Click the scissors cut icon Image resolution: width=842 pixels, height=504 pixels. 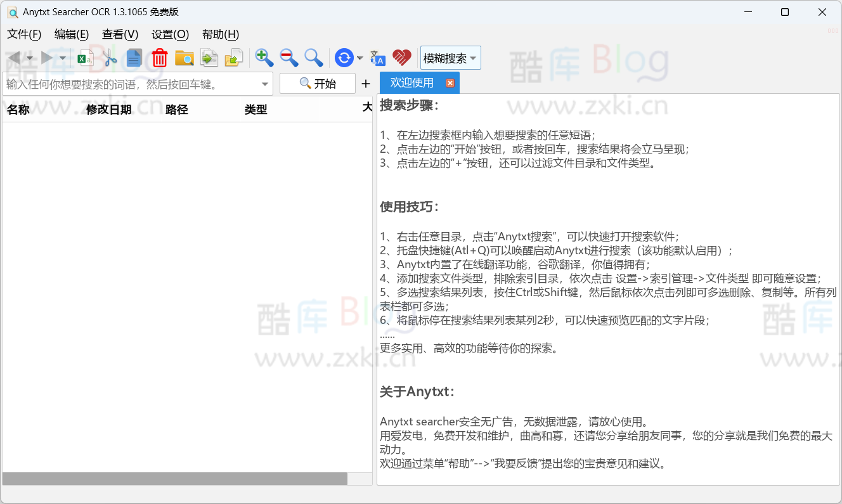(109, 58)
